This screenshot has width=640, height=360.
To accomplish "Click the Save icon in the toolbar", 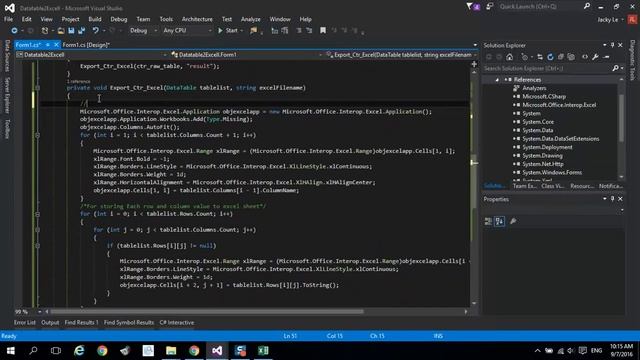I will tap(71, 31).
